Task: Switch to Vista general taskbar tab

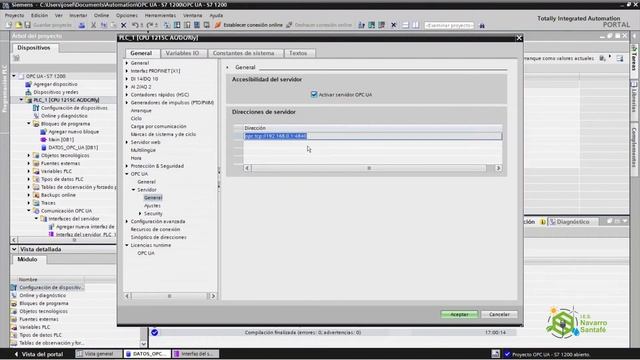Action: (x=98, y=354)
